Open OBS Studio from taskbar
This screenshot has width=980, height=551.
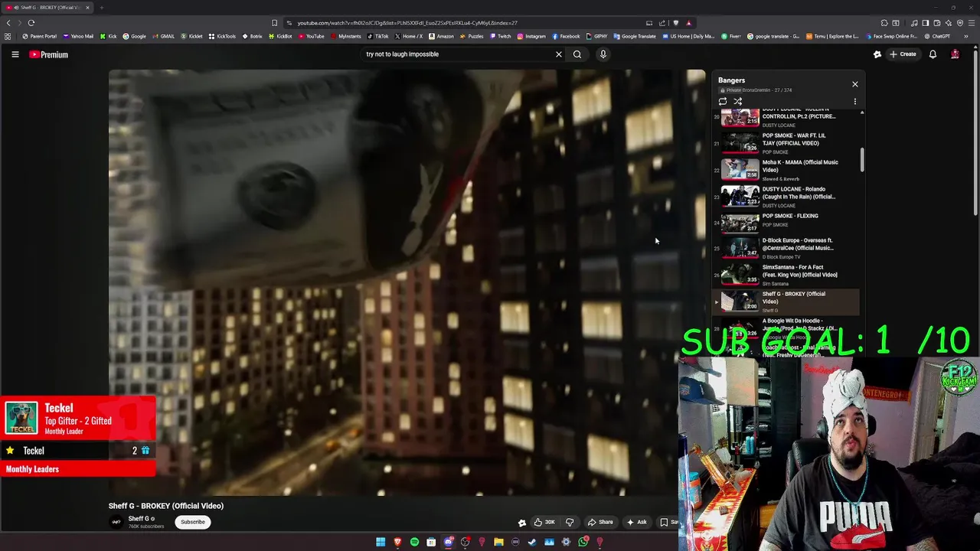pyautogui.click(x=465, y=542)
